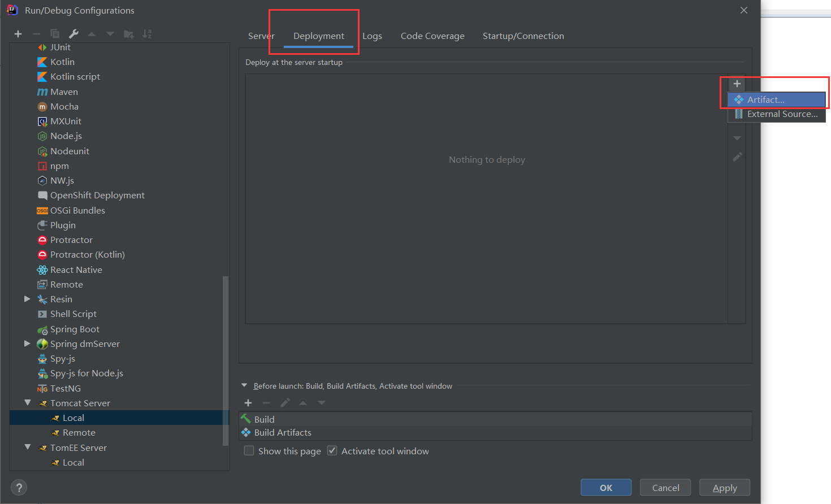
Task: Select the Maven configuration type
Action: click(x=64, y=92)
